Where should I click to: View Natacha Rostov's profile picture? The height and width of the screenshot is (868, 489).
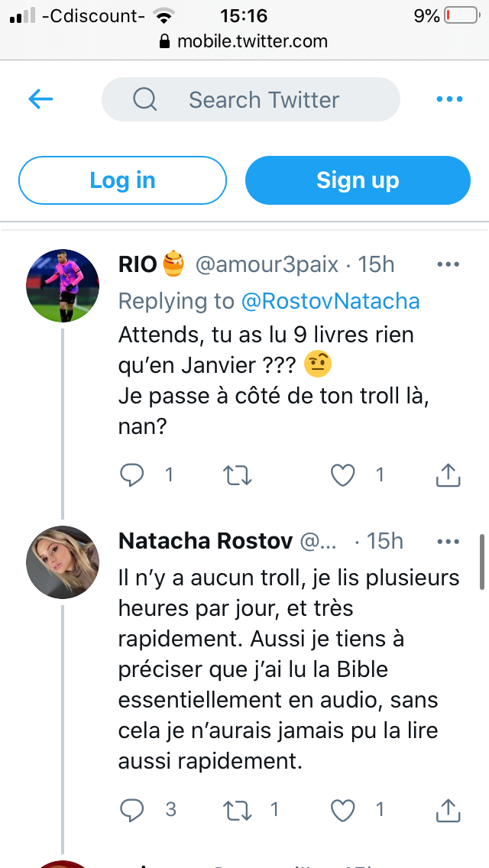tap(63, 563)
